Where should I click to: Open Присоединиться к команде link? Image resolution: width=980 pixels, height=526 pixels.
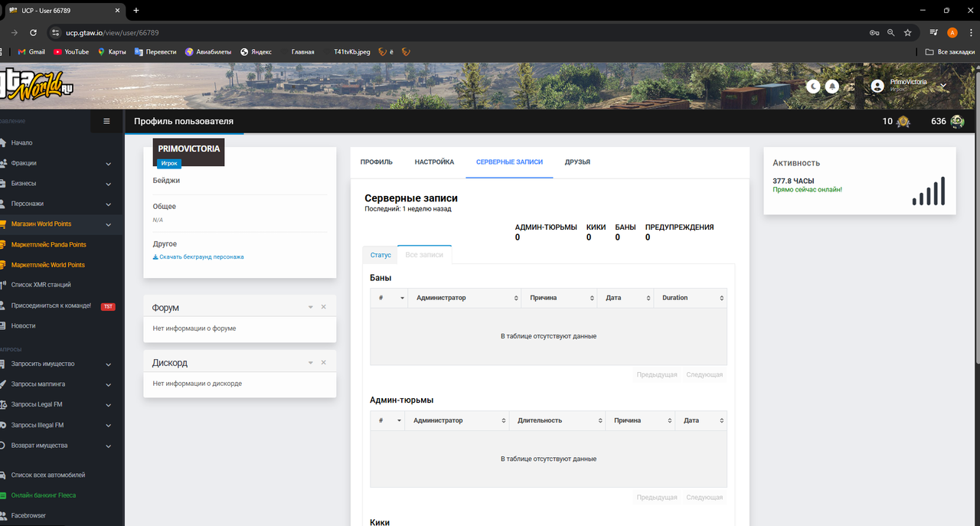[x=51, y=305]
